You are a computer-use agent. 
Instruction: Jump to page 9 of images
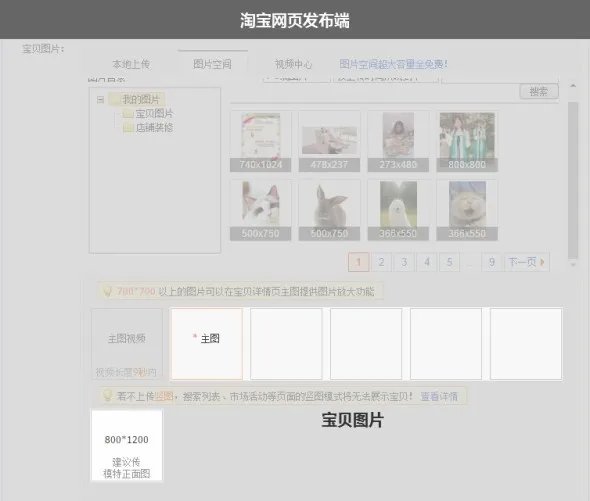click(491, 262)
